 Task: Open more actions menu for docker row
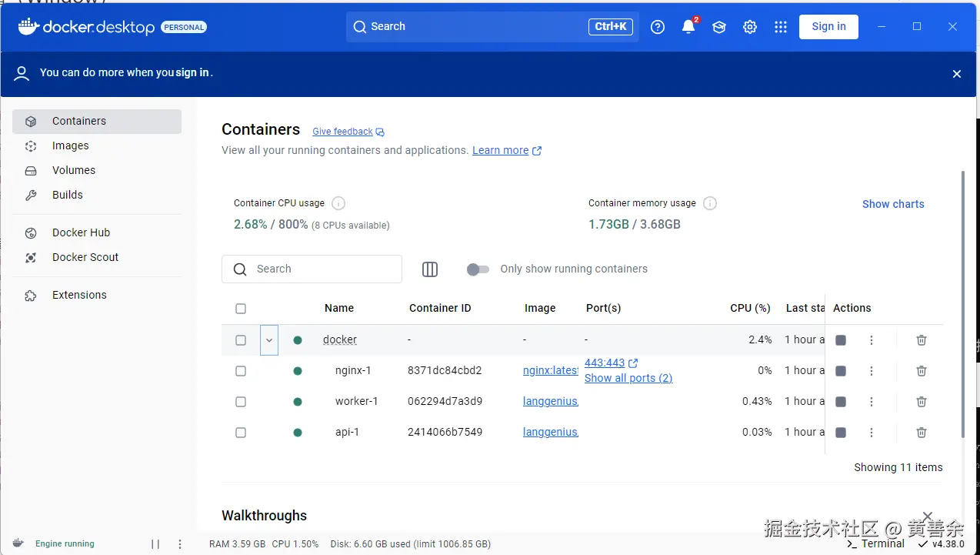872,340
